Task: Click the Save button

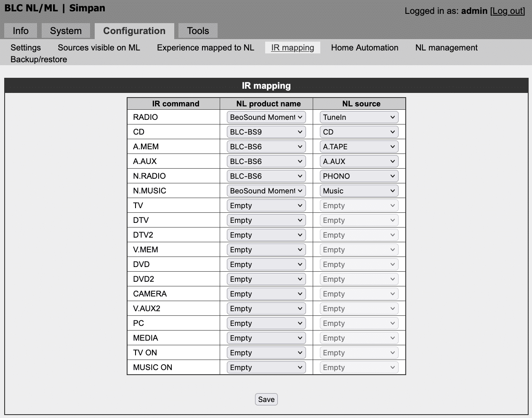Action: point(266,399)
